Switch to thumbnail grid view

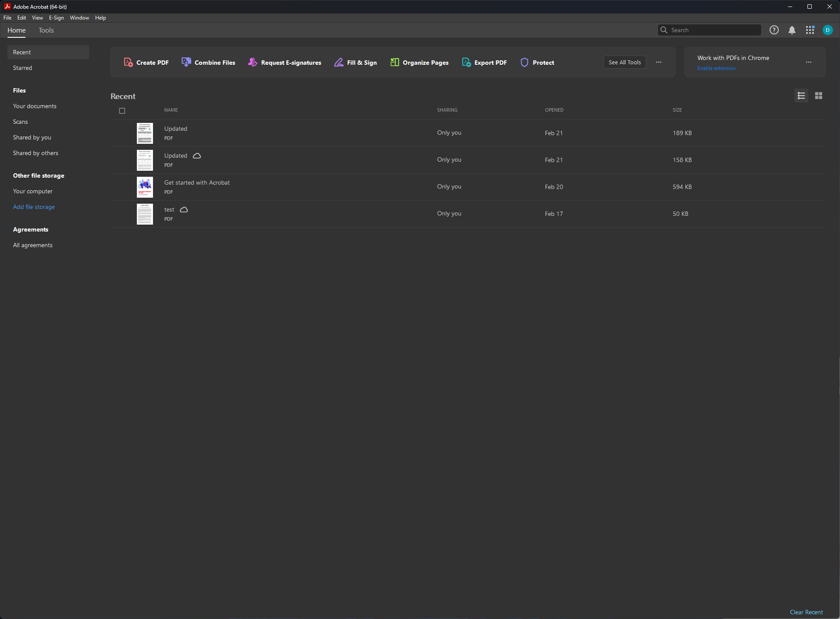coord(819,96)
